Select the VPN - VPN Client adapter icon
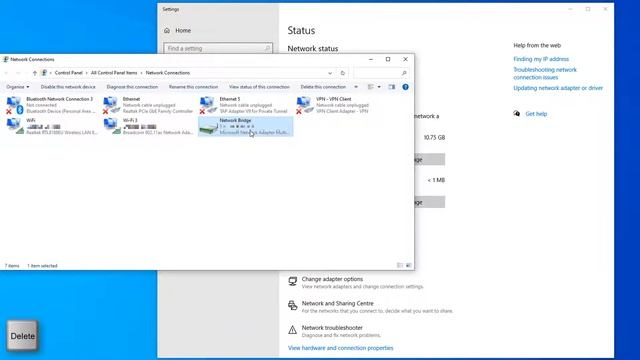 pyautogui.click(x=304, y=105)
